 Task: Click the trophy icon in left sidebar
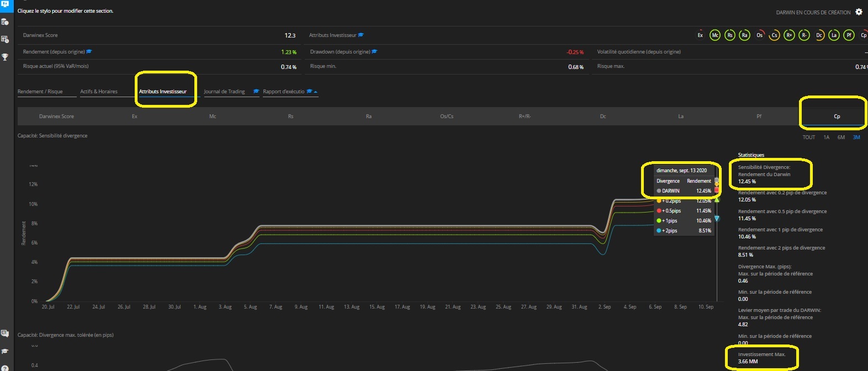[5, 57]
